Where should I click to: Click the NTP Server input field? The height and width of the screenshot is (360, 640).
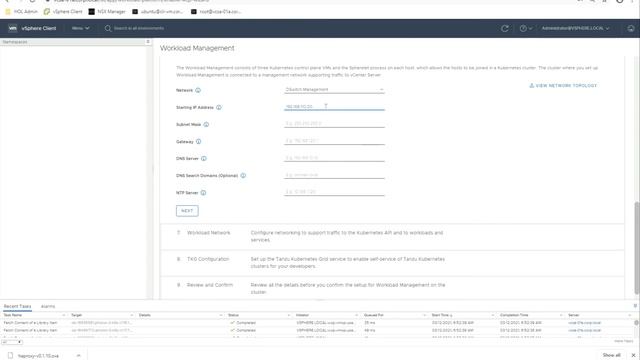(x=334, y=192)
